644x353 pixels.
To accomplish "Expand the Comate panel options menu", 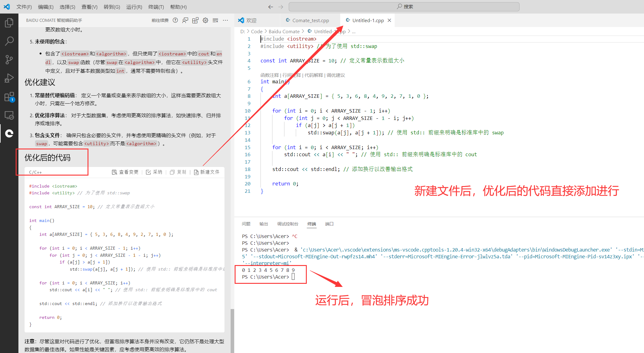I will tap(226, 20).
